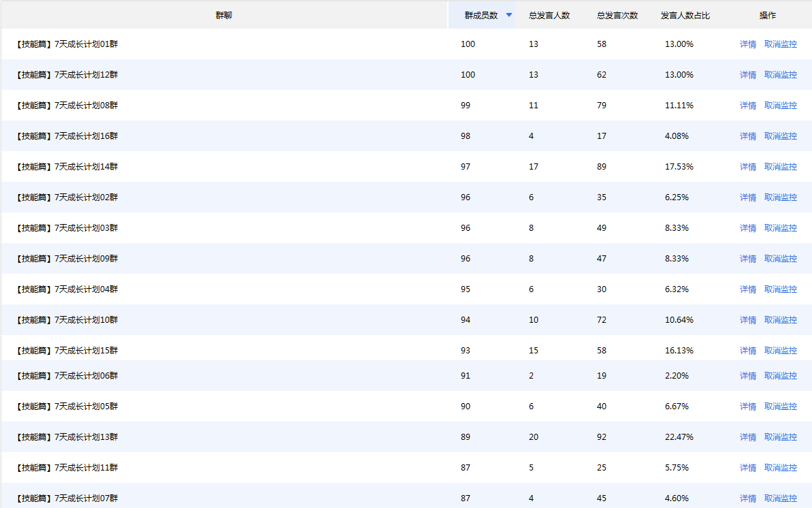
Task: View 详情 of 7天成长计划06群
Action: coord(748,376)
